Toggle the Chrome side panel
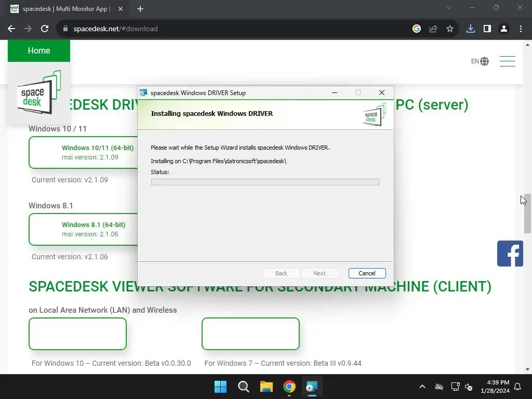 click(487, 29)
